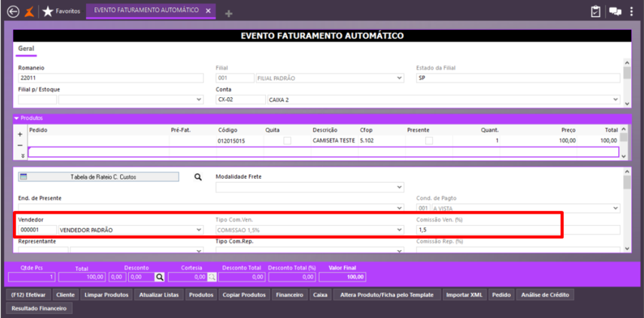This screenshot has height=318, width=644.
Task: Click Resultado Financeiro button
Action: tap(39, 308)
